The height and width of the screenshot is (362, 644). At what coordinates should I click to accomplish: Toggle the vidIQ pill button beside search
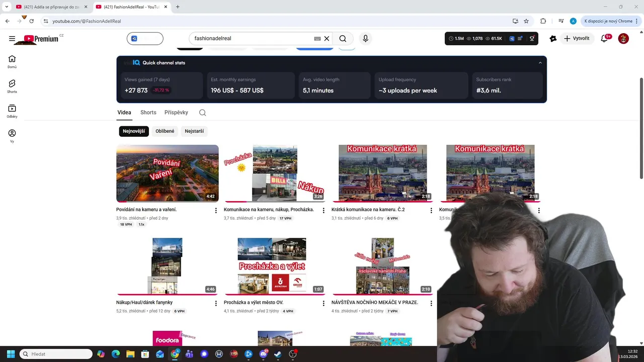pyautogui.click(x=145, y=39)
